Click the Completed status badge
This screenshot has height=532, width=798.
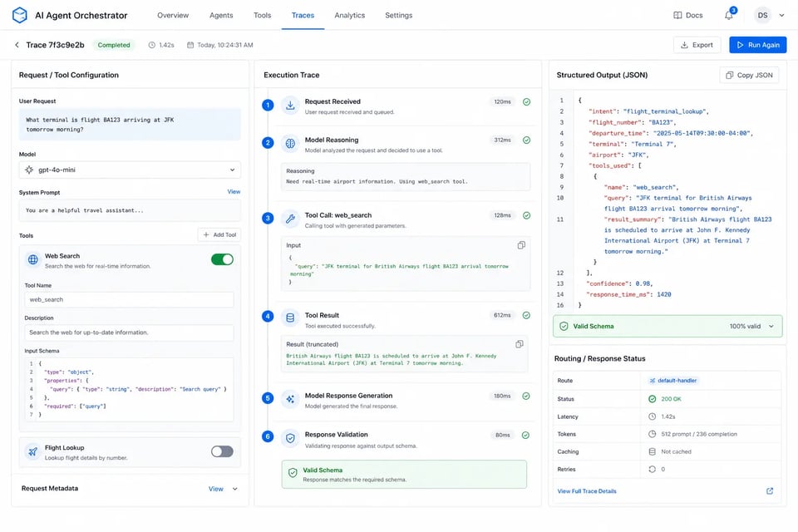[x=114, y=45]
